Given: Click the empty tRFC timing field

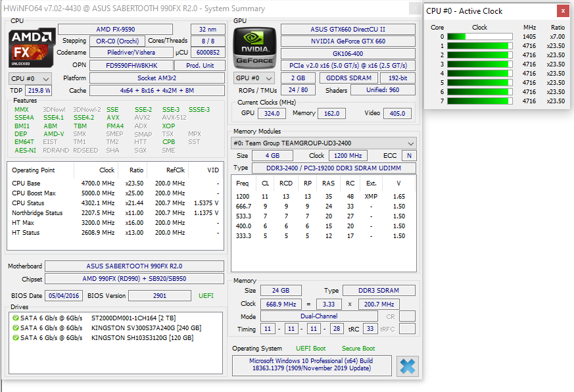Looking at the screenshot, I should pos(407,329).
